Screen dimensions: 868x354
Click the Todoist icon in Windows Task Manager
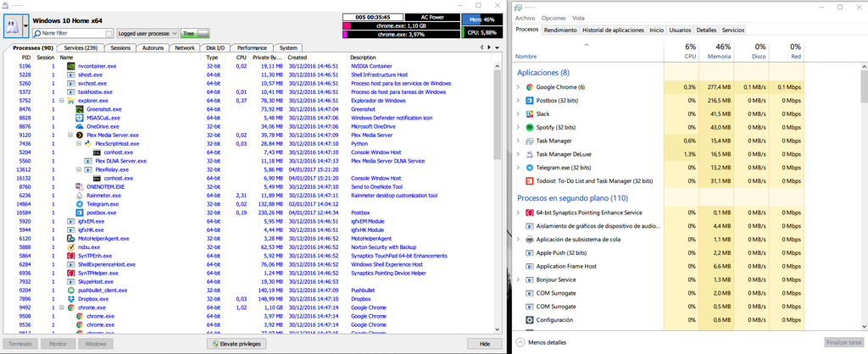530,181
